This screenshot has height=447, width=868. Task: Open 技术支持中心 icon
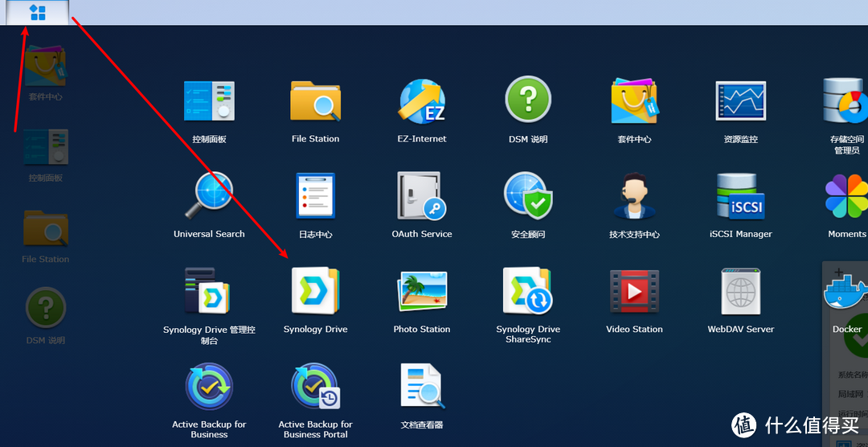click(x=634, y=195)
